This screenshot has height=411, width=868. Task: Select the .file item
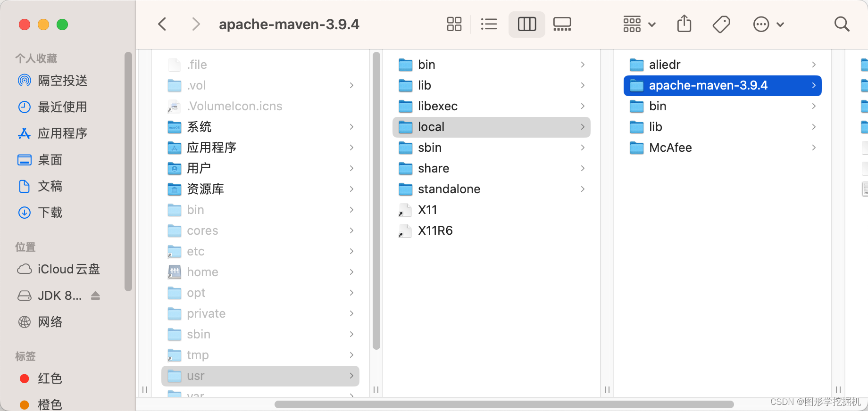click(x=260, y=65)
